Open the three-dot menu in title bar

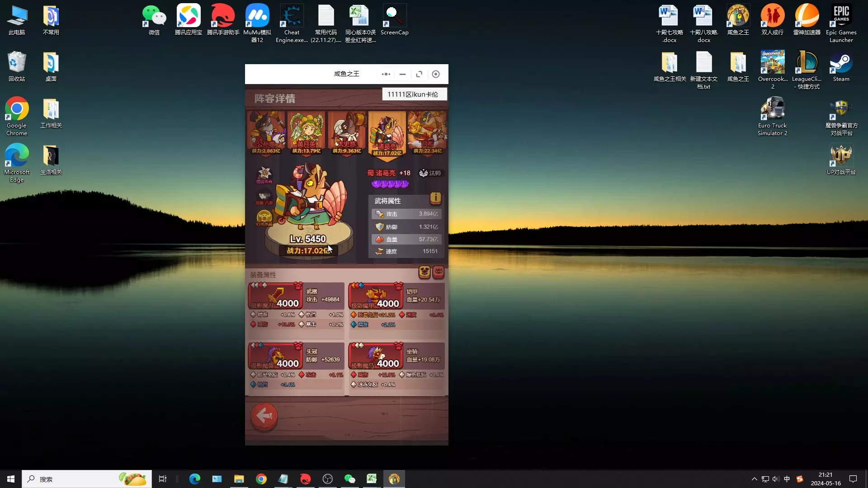386,74
